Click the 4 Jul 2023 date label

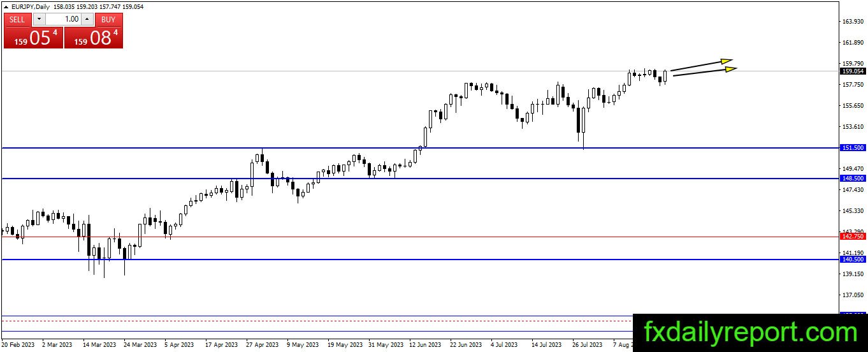click(503, 345)
